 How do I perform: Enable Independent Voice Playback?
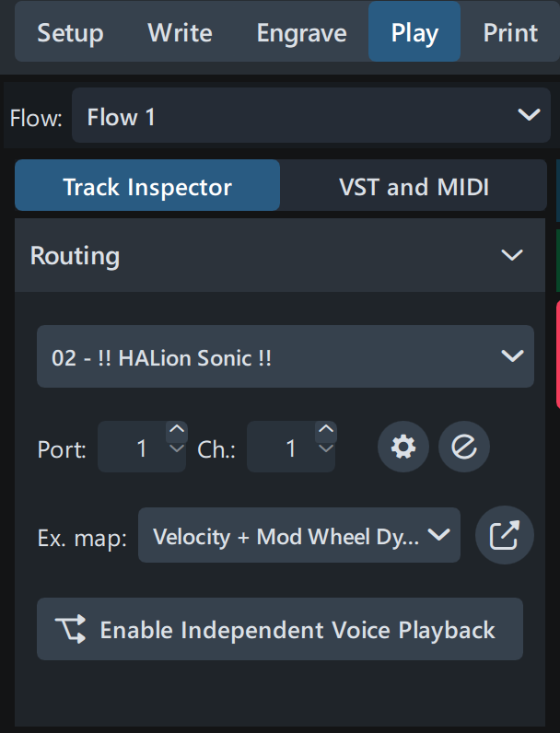click(x=280, y=630)
